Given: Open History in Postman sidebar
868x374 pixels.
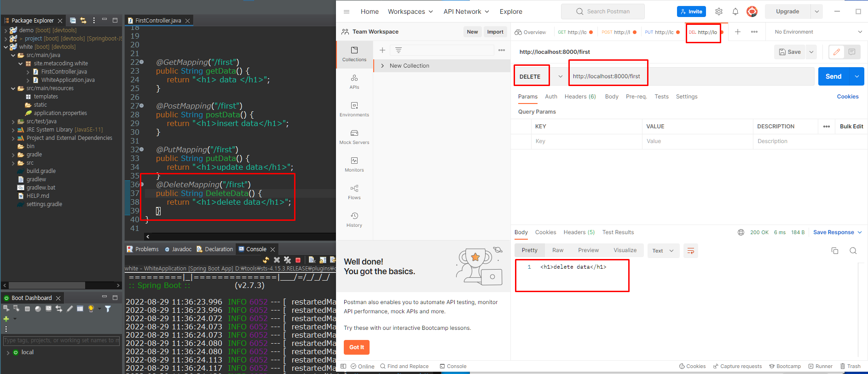Looking at the screenshot, I should (x=354, y=220).
